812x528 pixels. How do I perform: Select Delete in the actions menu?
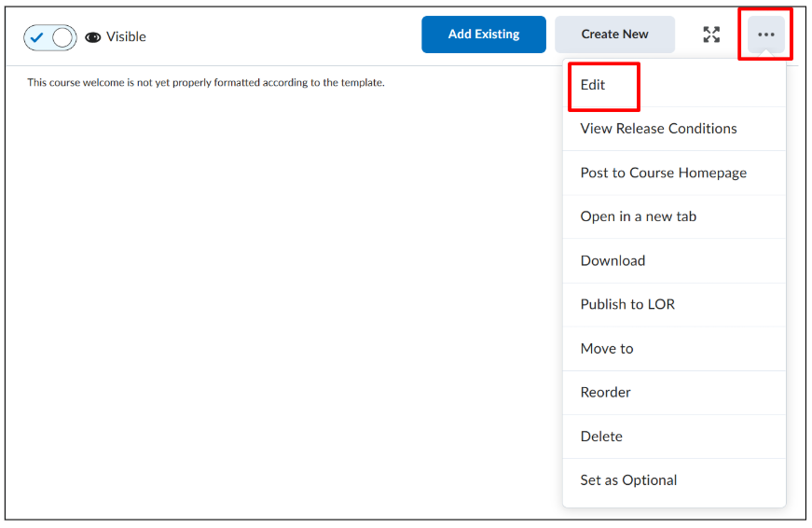click(x=674, y=437)
